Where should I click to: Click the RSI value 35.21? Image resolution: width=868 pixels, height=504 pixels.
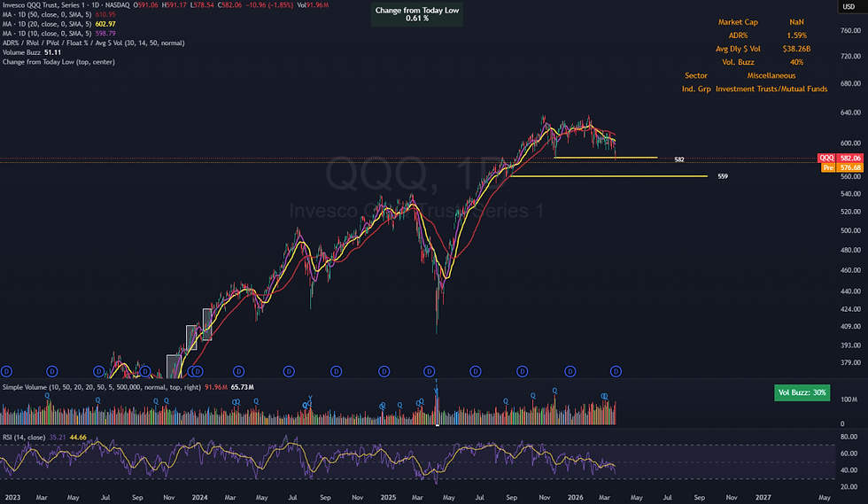click(58, 437)
